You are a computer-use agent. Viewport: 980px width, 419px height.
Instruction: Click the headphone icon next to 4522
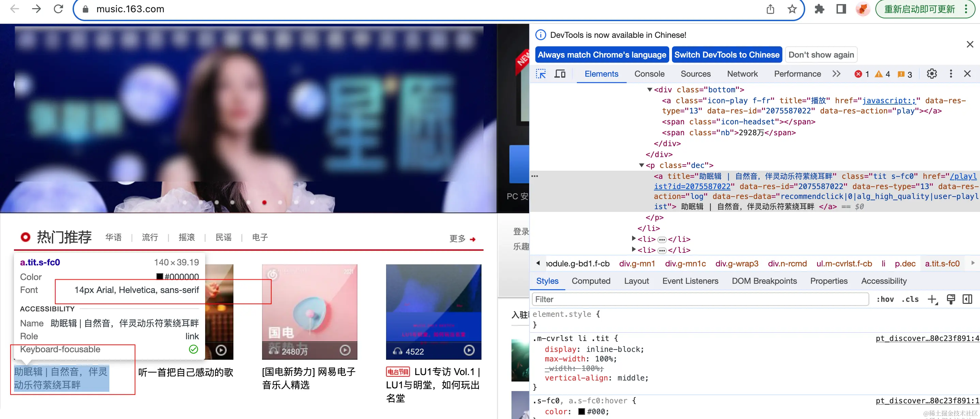(x=398, y=351)
